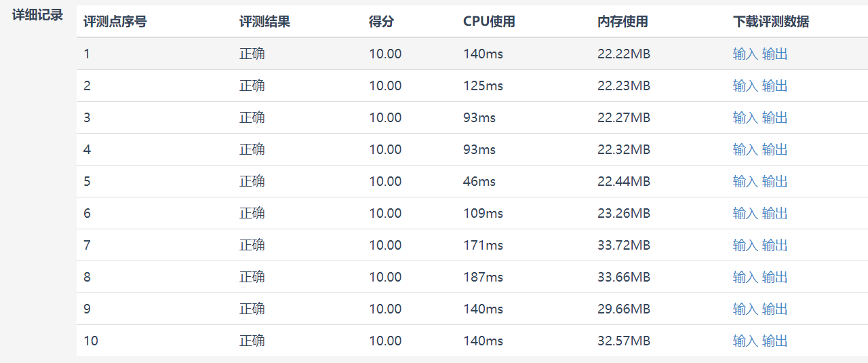Click the 输入 link for row 9

(745, 309)
